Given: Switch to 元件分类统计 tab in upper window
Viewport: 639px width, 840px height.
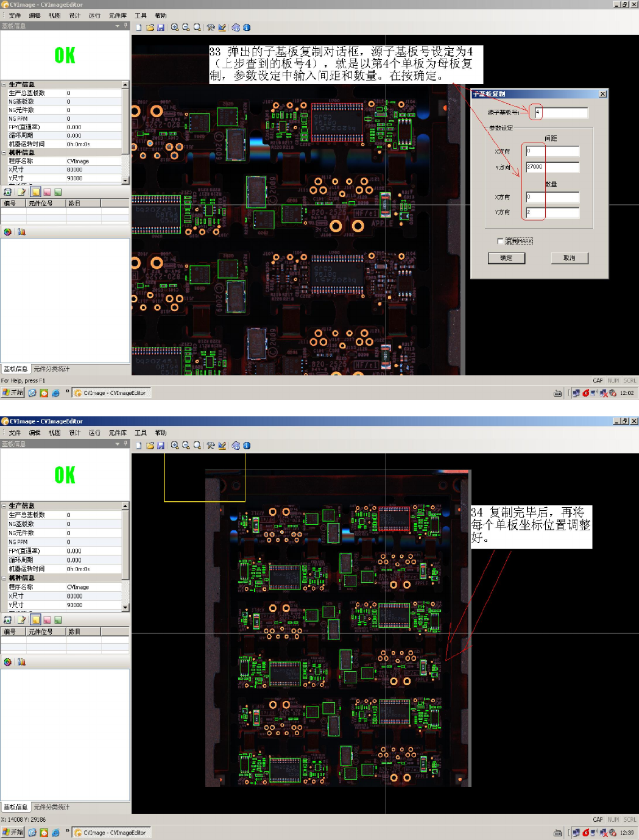Looking at the screenshot, I should 51,369.
